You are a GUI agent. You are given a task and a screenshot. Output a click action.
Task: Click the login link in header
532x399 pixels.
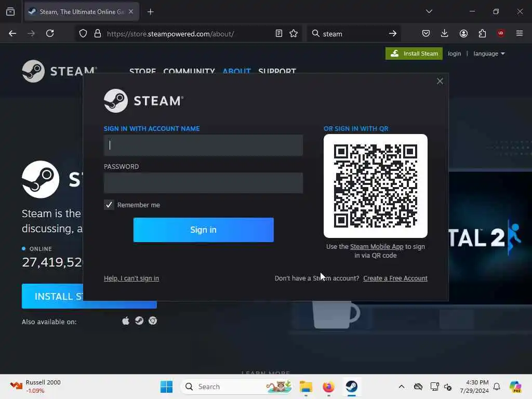tap(454, 54)
